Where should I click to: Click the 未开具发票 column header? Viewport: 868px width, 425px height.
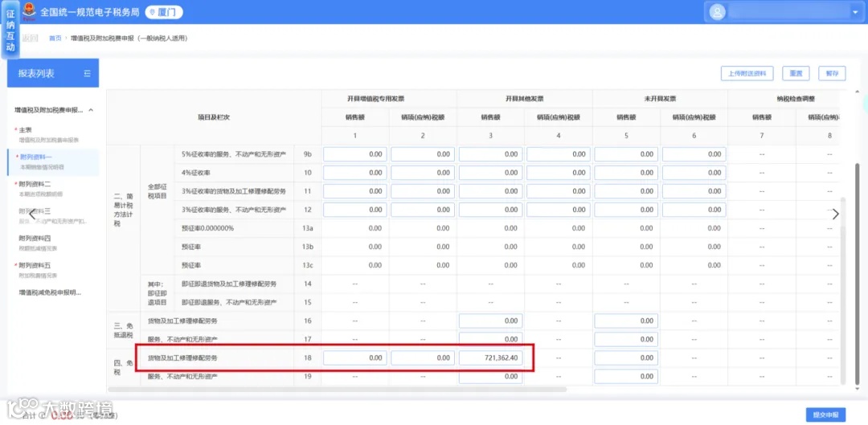pos(660,99)
